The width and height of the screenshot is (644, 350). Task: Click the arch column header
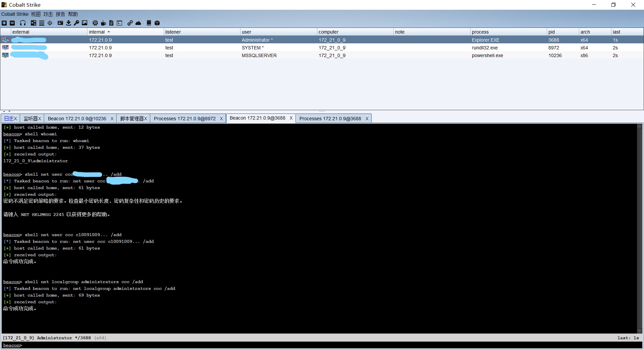pos(595,32)
